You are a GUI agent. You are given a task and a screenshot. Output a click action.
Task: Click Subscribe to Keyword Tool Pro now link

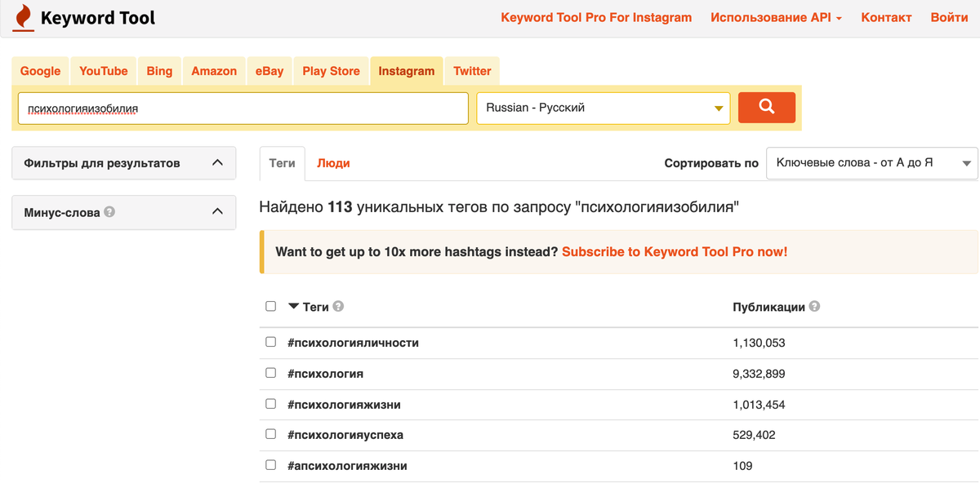tap(675, 252)
